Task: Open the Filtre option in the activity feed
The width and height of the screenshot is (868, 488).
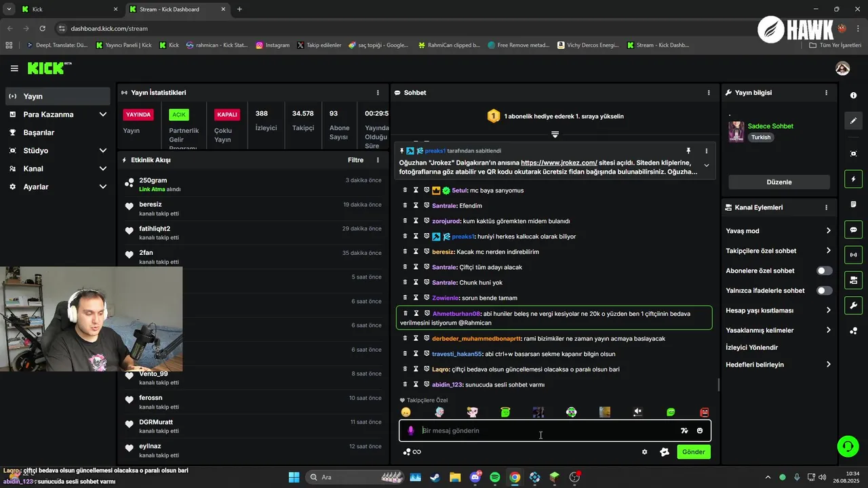Action: [355, 160]
